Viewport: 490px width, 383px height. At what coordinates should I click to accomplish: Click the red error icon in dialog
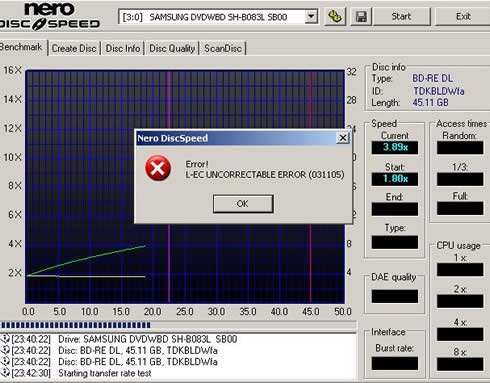[158, 168]
